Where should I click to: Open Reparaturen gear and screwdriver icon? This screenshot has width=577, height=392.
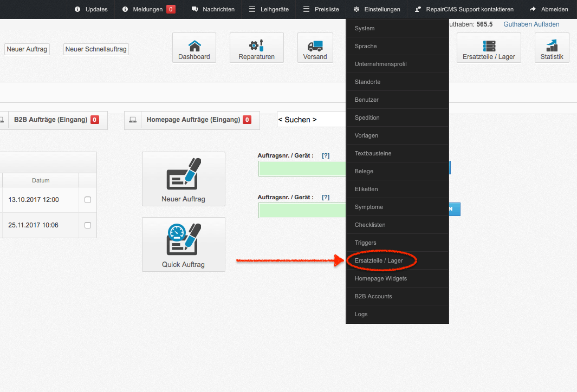coord(256,45)
